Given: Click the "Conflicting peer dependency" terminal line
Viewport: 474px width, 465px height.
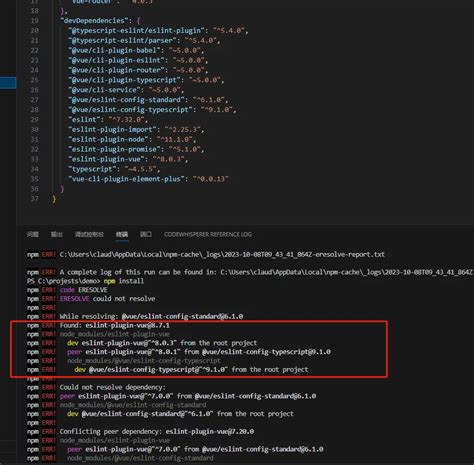Looking at the screenshot, I should point(157,431).
